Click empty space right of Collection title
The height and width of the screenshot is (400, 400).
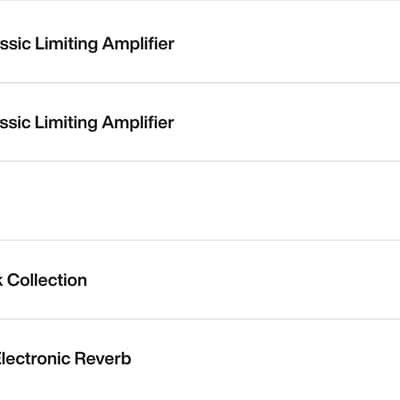[243, 280]
